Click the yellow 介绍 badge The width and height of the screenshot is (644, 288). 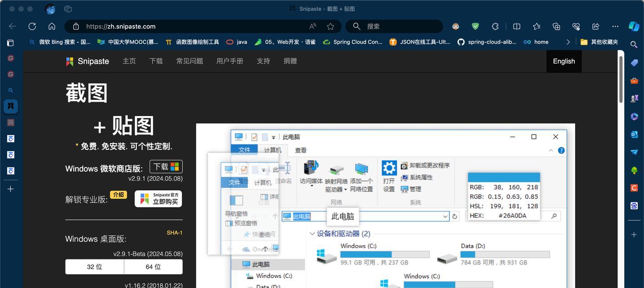pyautogui.click(x=118, y=195)
